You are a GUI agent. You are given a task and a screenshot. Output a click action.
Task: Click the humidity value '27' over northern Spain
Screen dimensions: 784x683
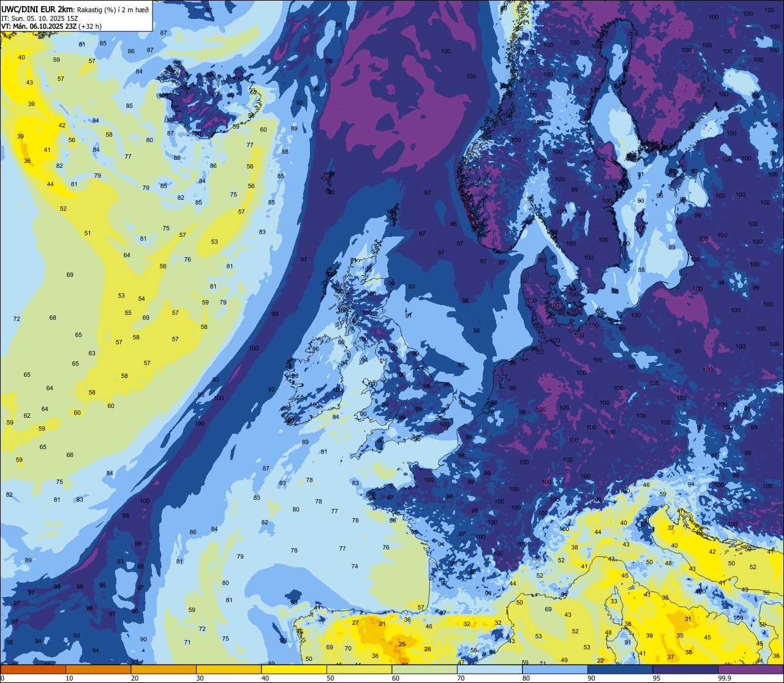pyautogui.click(x=355, y=622)
